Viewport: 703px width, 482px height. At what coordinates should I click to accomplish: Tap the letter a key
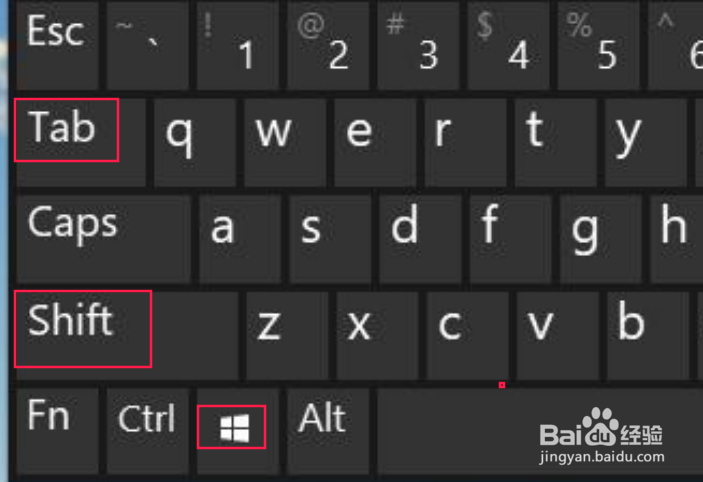pos(240,239)
